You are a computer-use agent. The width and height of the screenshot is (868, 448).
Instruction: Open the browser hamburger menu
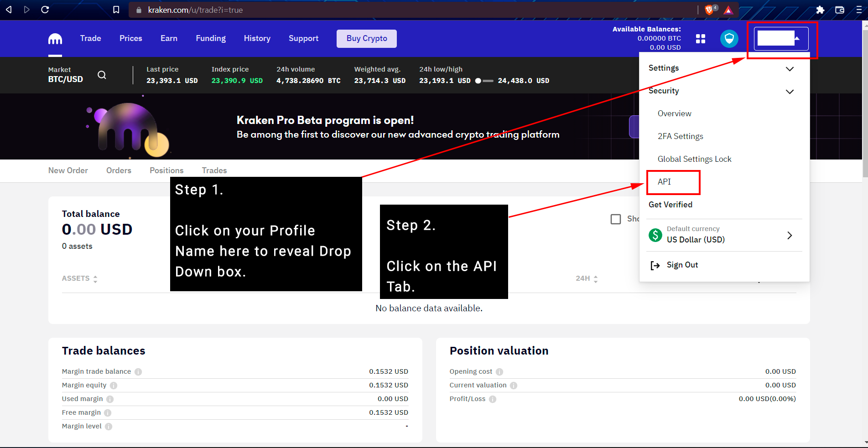[859, 10]
